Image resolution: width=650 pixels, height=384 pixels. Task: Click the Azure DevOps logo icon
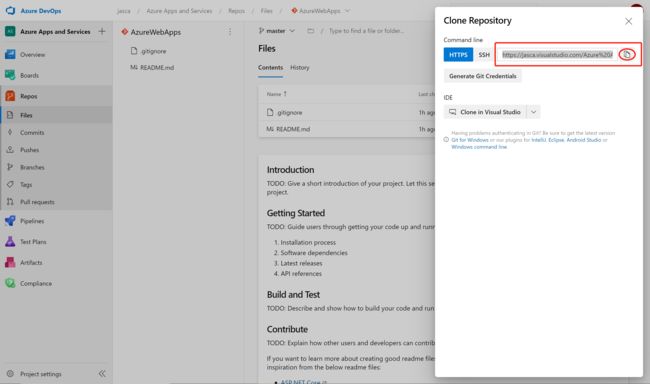point(10,10)
